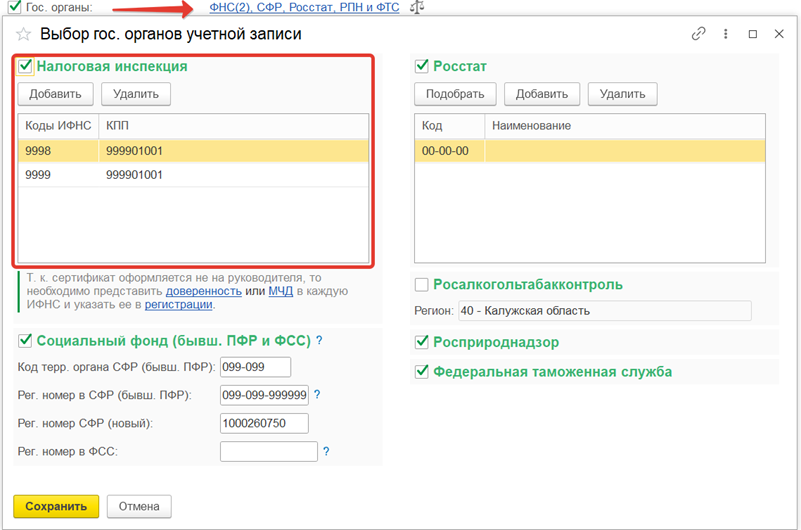Enable the Росалкогольтабакконтроль checkbox
801x530 pixels.
coord(422,285)
